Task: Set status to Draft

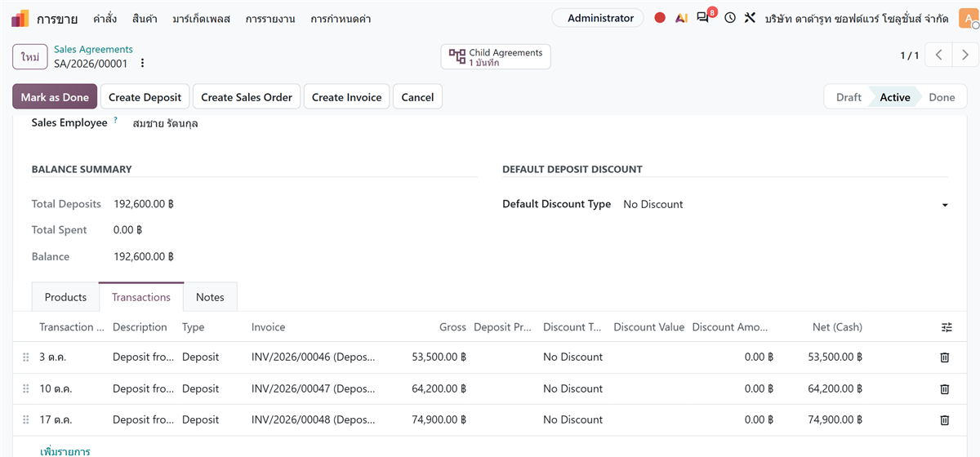Action: [x=849, y=97]
